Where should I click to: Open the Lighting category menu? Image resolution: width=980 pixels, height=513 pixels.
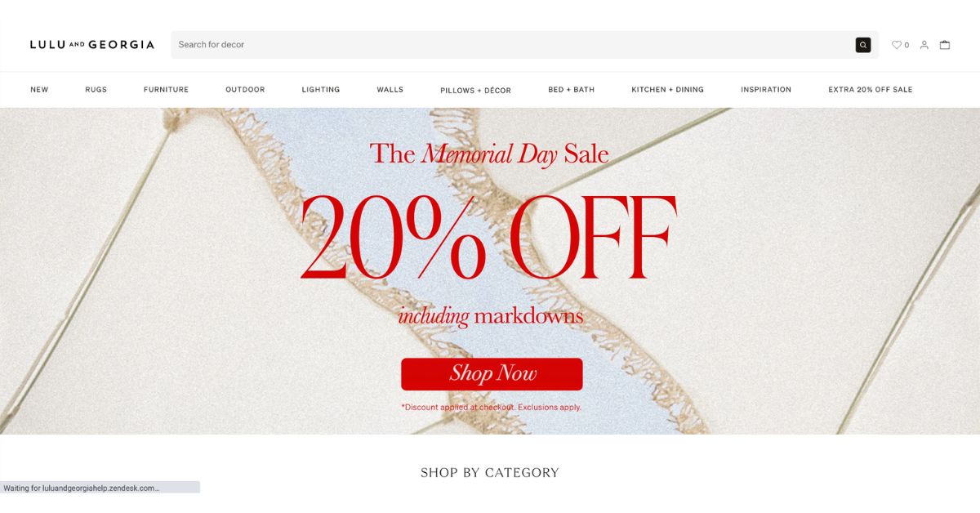tap(321, 90)
